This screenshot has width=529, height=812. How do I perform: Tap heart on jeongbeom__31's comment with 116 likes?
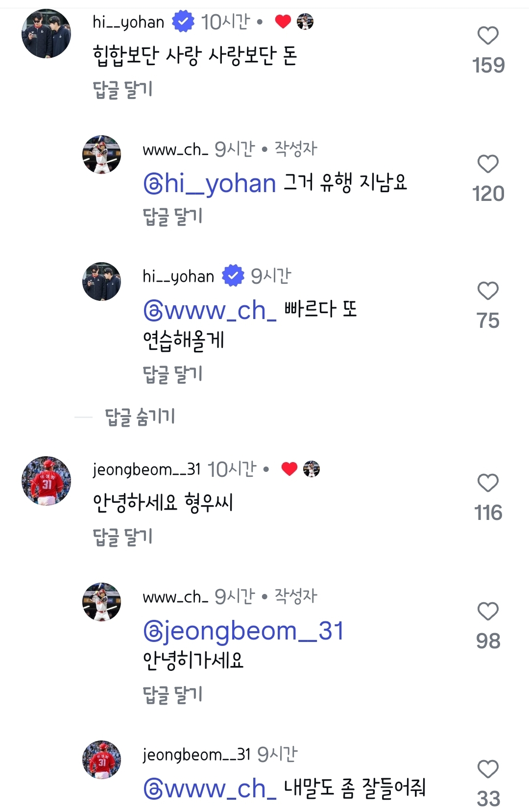488,483
